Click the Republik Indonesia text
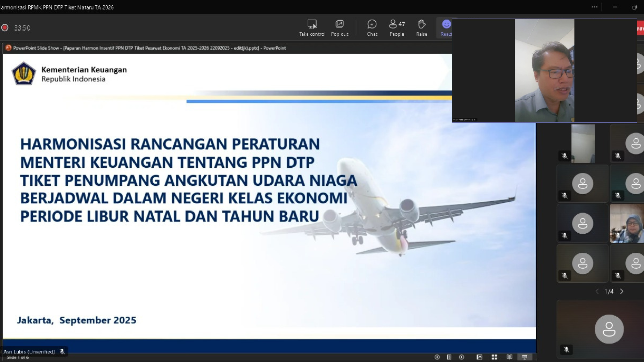Screen dimensions: 644x362 [x=73, y=79]
